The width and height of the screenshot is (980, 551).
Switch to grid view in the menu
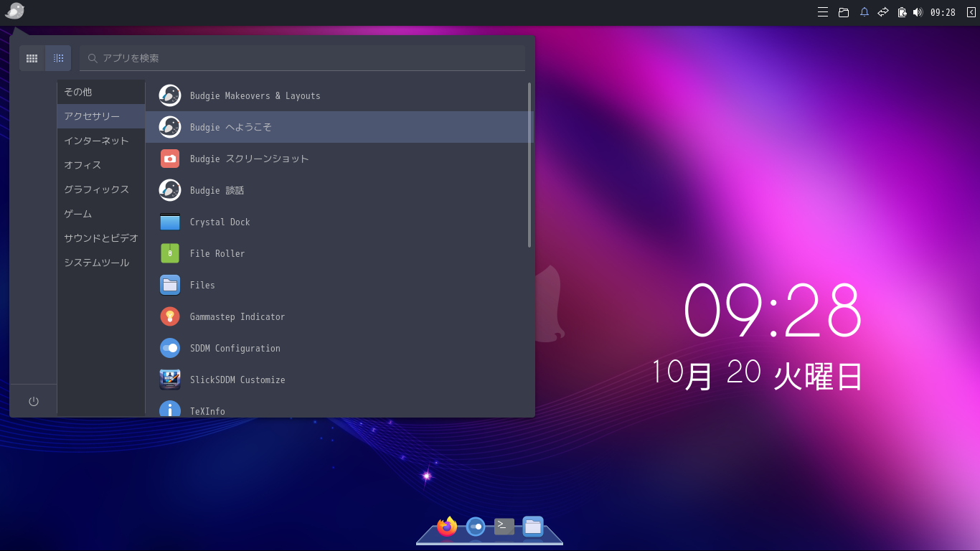(32, 58)
